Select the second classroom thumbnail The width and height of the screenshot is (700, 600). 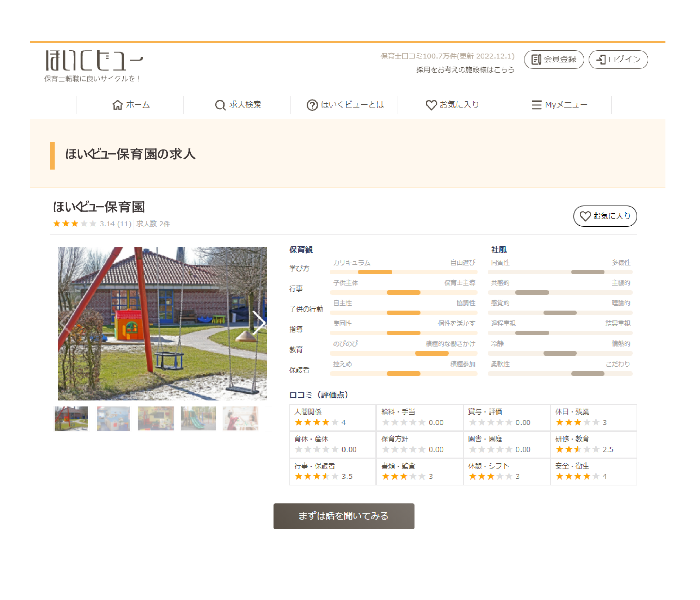[x=113, y=418]
